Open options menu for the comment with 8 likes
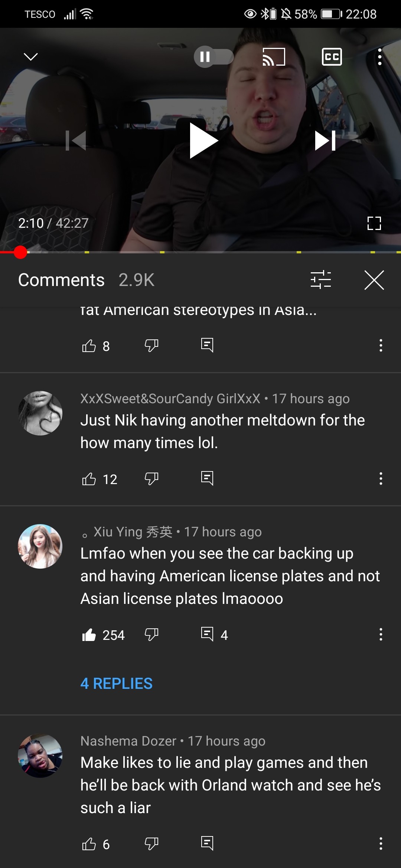 (x=381, y=345)
